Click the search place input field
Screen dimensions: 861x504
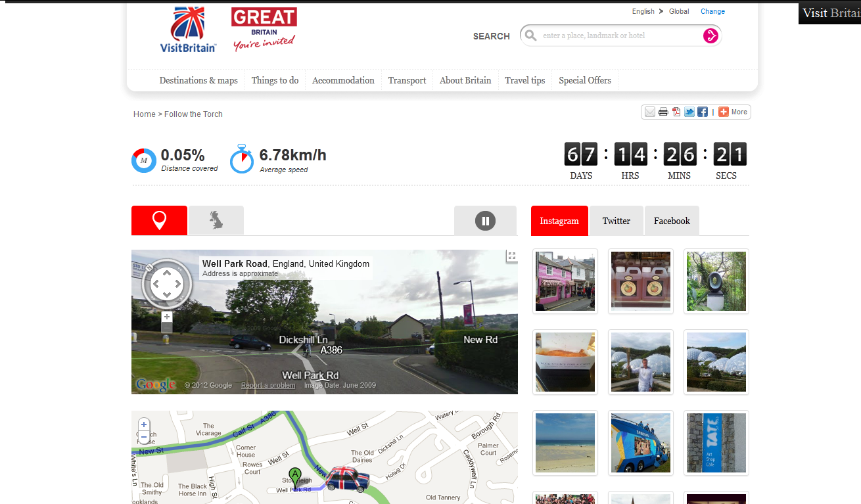[618, 35]
